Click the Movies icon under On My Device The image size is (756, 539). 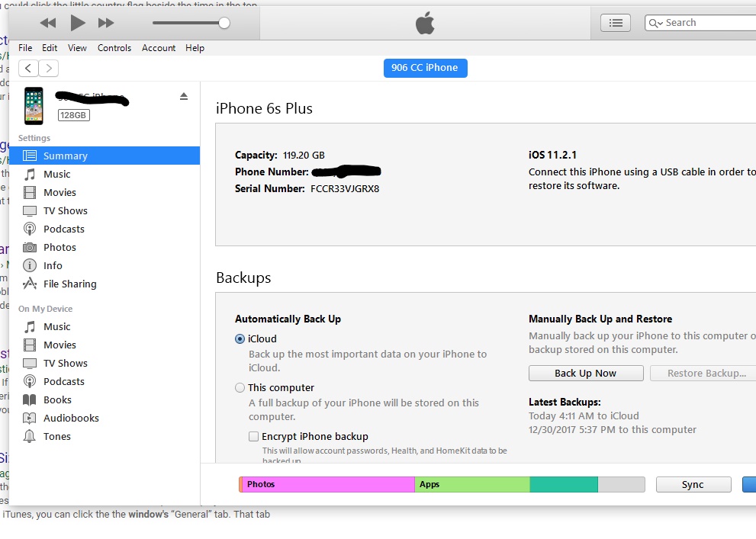[x=30, y=345]
